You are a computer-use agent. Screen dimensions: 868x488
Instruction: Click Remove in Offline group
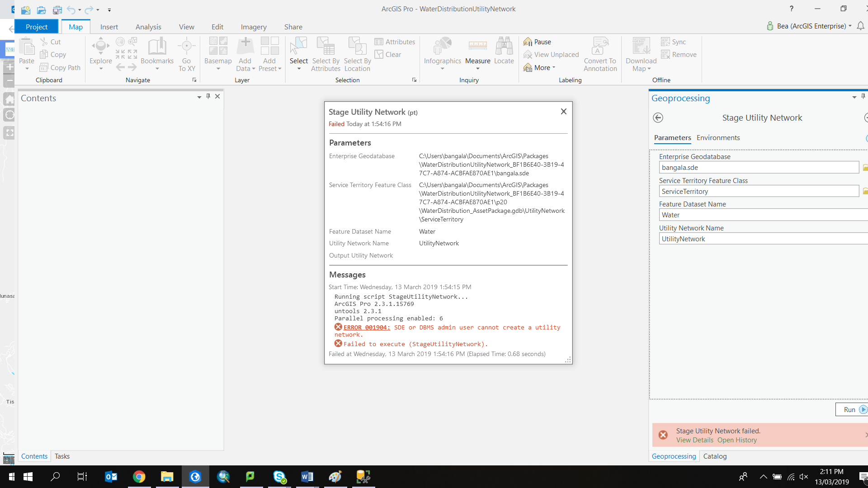pyautogui.click(x=679, y=54)
